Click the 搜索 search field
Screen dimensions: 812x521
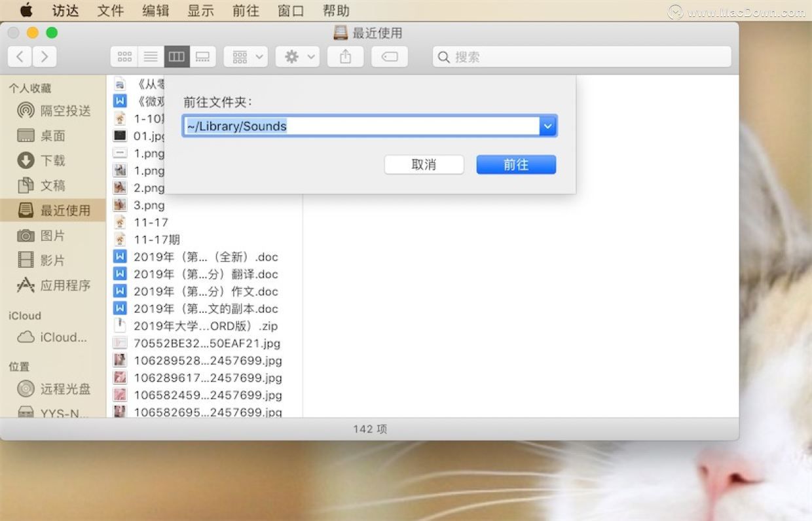tap(581, 57)
